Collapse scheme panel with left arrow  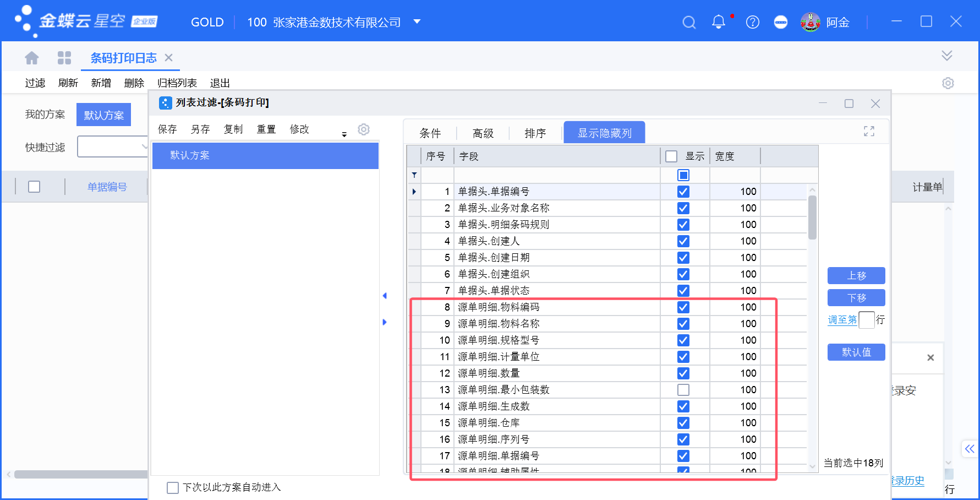coord(385,296)
